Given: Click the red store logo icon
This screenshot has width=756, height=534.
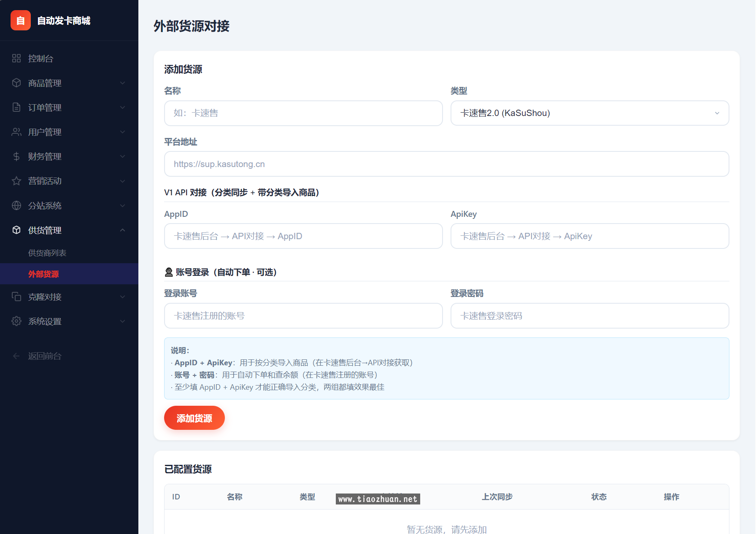Looking at the screenshot, I should [21, 21].
